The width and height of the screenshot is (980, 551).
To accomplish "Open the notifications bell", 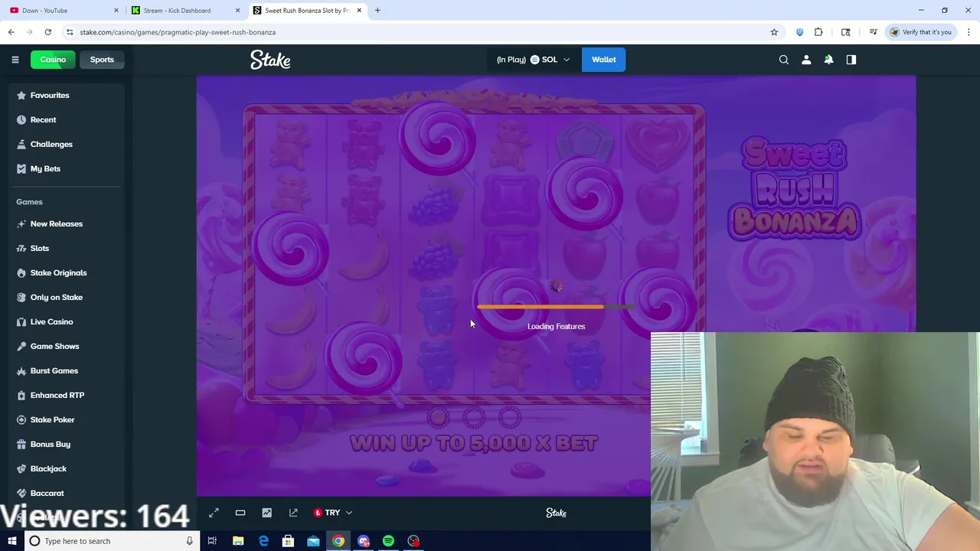I will [828, 60].
